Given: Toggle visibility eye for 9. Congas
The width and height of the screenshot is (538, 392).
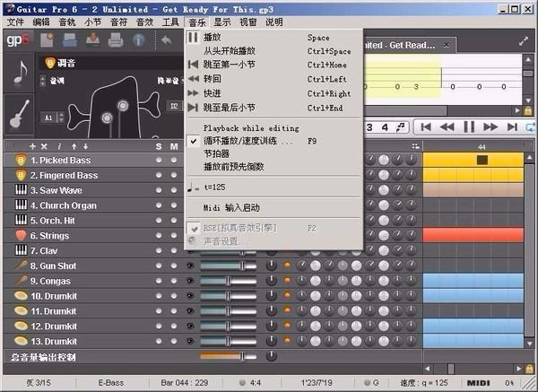Looking at the screenshot, I should tap(190, 281).
